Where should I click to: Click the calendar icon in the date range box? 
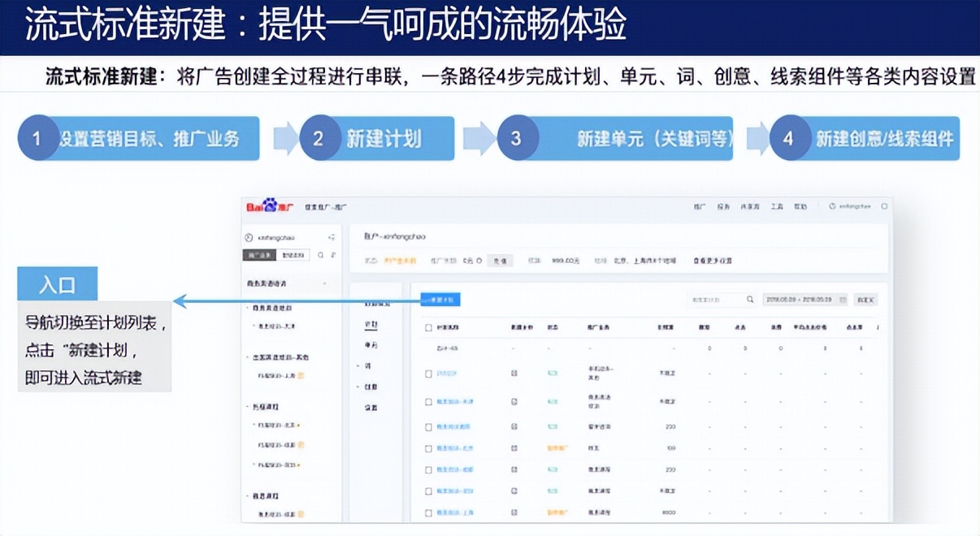[x=842, y=300]
